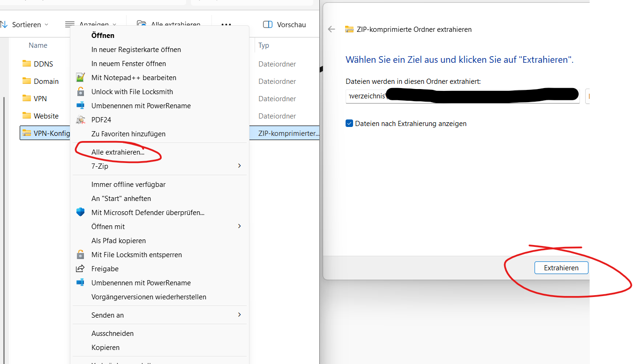Viewport: 633px width, 364px height.
Task: Go back in the extraction wizard
Action: (332, 29)
